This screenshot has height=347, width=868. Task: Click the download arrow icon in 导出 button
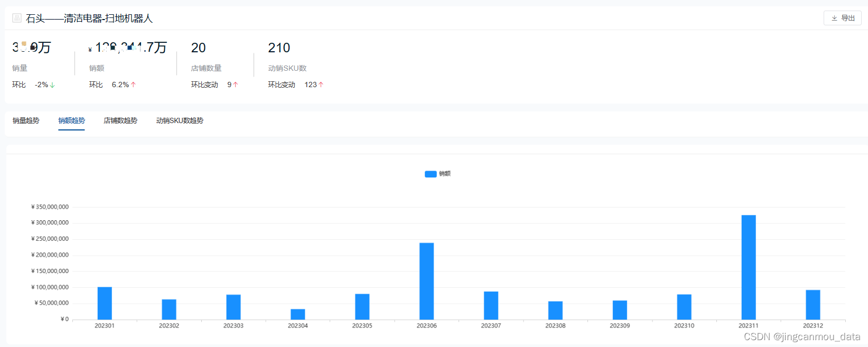click(834, 18)
